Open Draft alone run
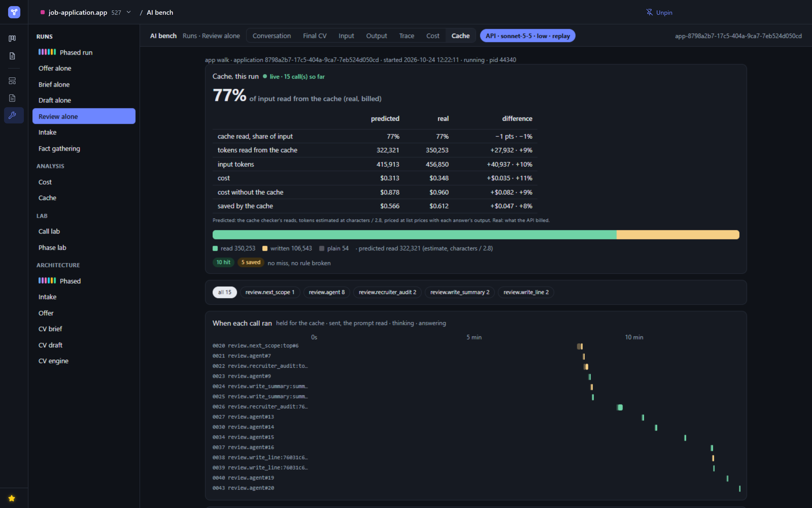Viewport: 812px width, 508px height. pos(84,100)
